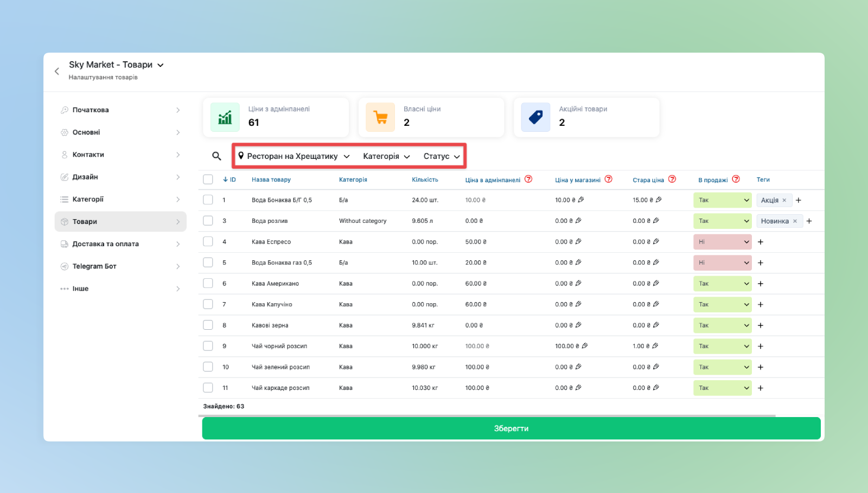868x493 pixels.
Task: Click the search magnifier icon
Action: pos(216,156)
